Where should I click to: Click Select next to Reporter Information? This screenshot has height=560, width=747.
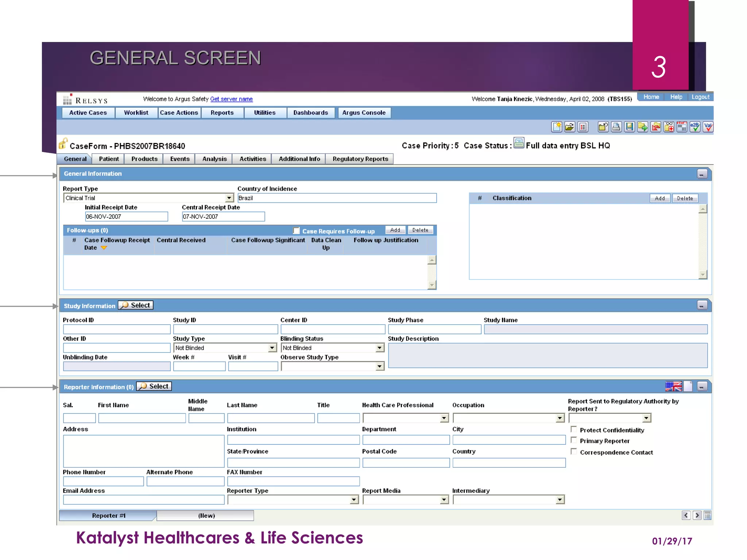coord(154,386)
